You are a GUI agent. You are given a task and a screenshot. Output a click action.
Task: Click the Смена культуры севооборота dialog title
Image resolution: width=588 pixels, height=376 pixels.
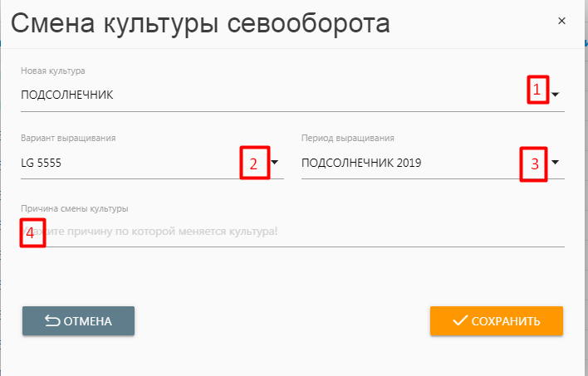[199, 23]
